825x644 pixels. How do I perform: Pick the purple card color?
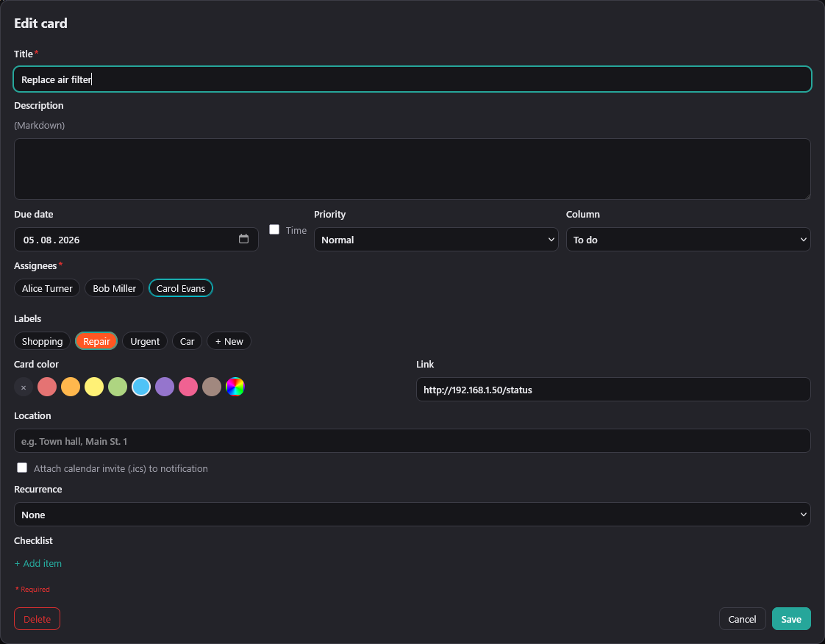(165, 387)
